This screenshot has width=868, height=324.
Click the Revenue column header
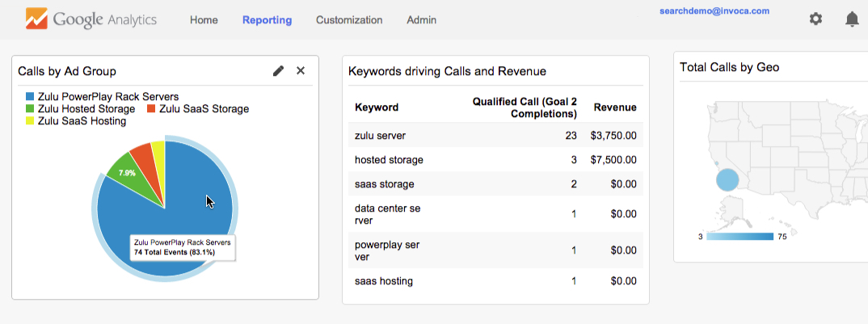(615, 107)
